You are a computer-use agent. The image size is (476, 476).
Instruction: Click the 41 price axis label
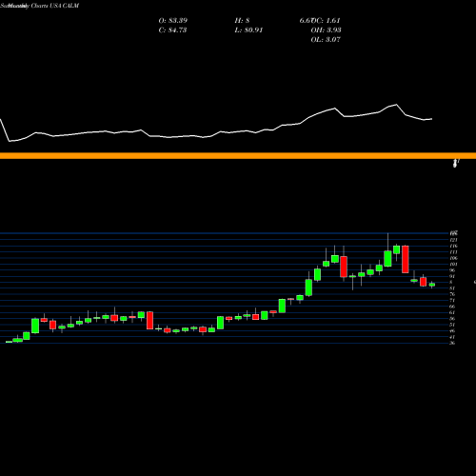(x=452, y=337)
